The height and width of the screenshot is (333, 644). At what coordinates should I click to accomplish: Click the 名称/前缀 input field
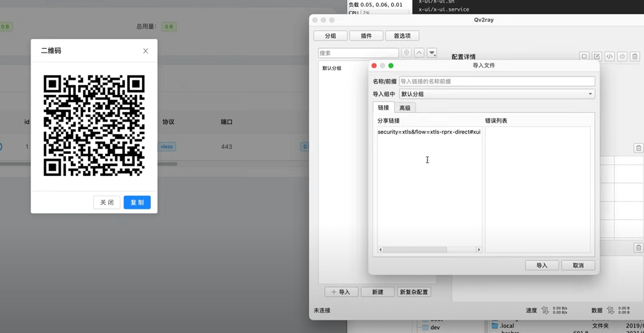point(497,81)
